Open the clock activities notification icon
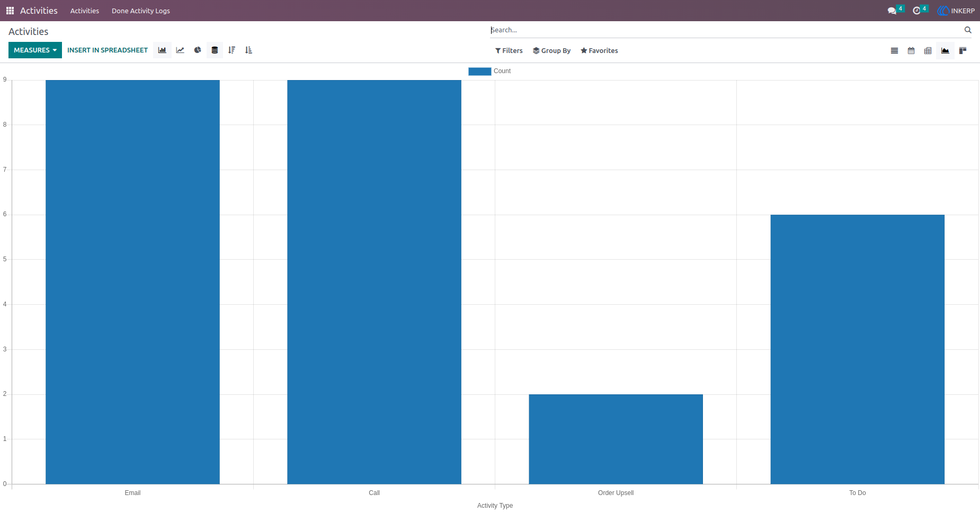Image resolution: width=980 pixels, height=512 pixels. 916,11
